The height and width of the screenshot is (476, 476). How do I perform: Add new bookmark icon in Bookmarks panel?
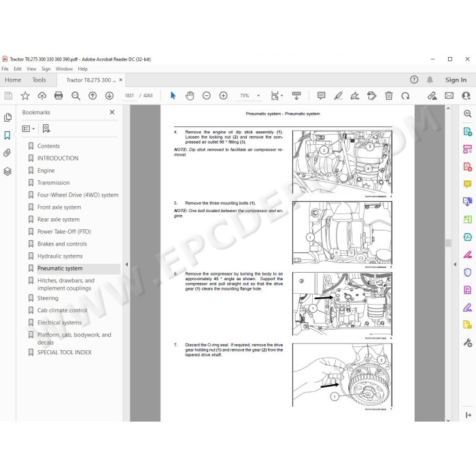[46, 129]
